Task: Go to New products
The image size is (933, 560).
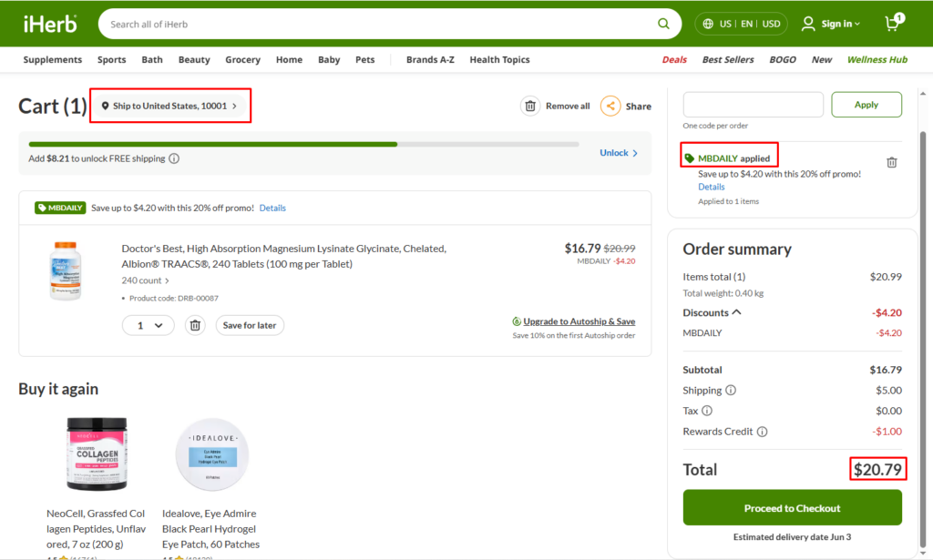Action: 822,59
